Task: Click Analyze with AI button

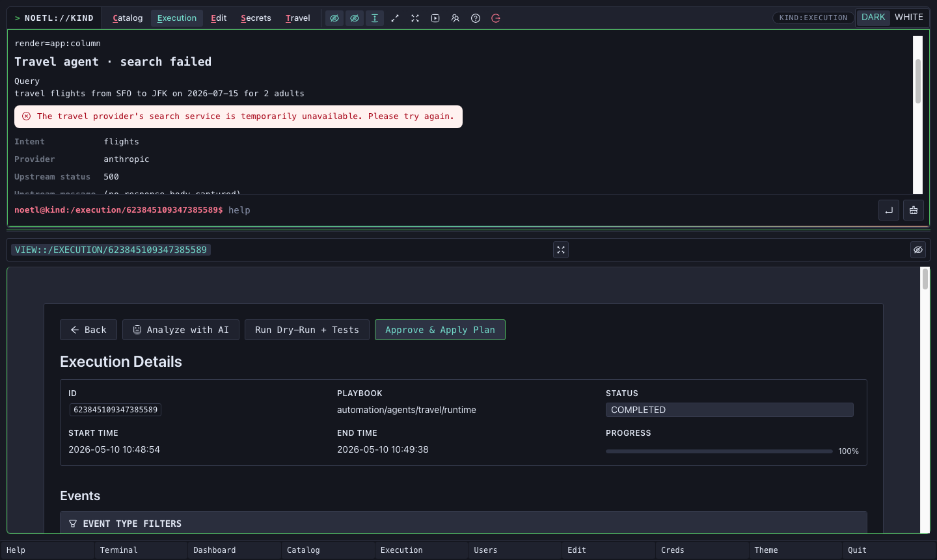Action: pos(181,330)
